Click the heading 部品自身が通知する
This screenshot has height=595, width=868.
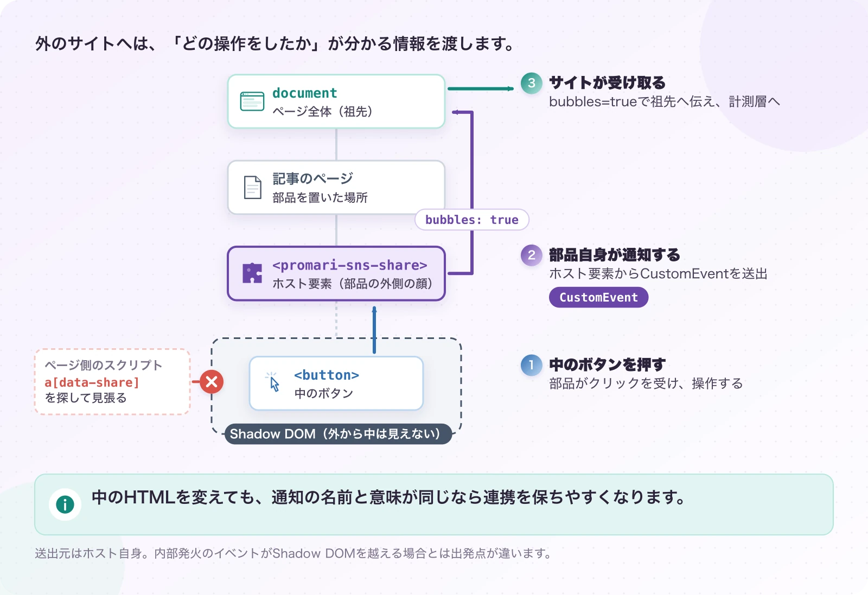(614, 255)
